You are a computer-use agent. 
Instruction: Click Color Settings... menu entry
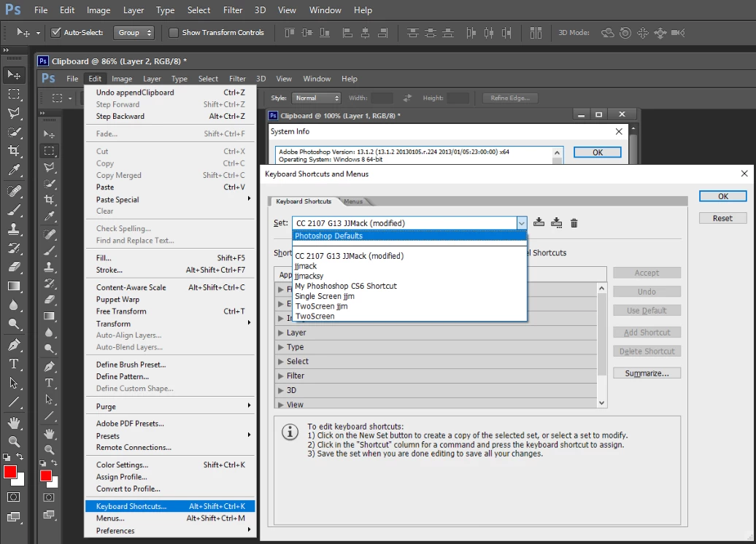coord(170,465)
